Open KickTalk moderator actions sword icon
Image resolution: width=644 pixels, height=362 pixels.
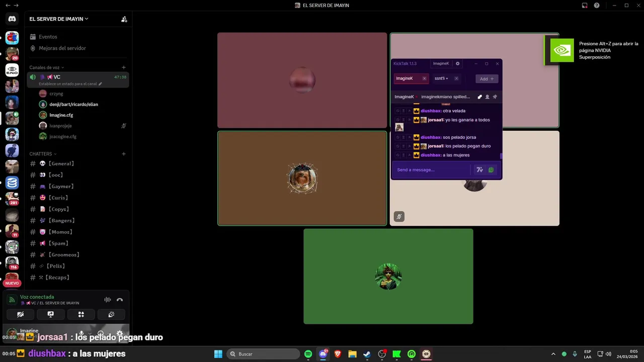479,97
